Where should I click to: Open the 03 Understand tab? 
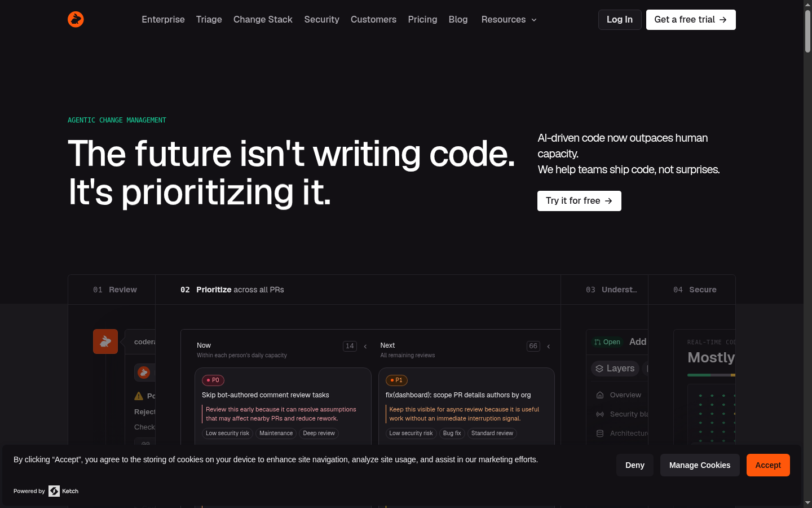(x=604, y=290)
